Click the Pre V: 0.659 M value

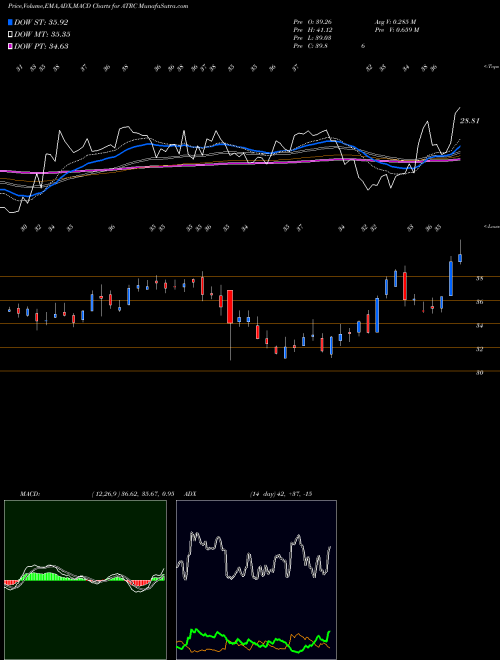[396, 30]
